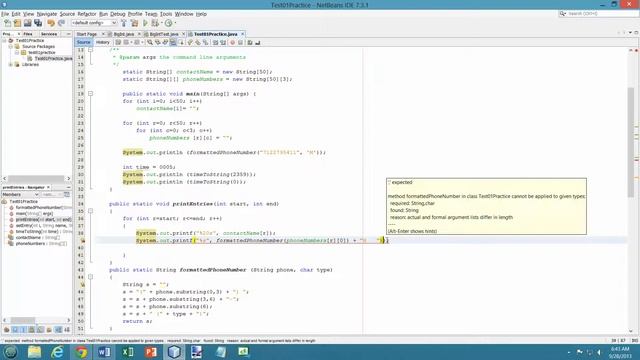Open the Refactor menu
This screenshot has width=640, height=360.
(87, 14)
